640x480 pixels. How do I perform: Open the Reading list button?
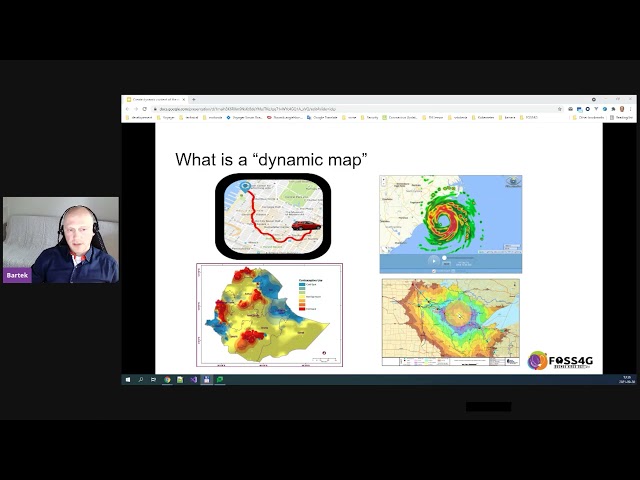point(621,118)
